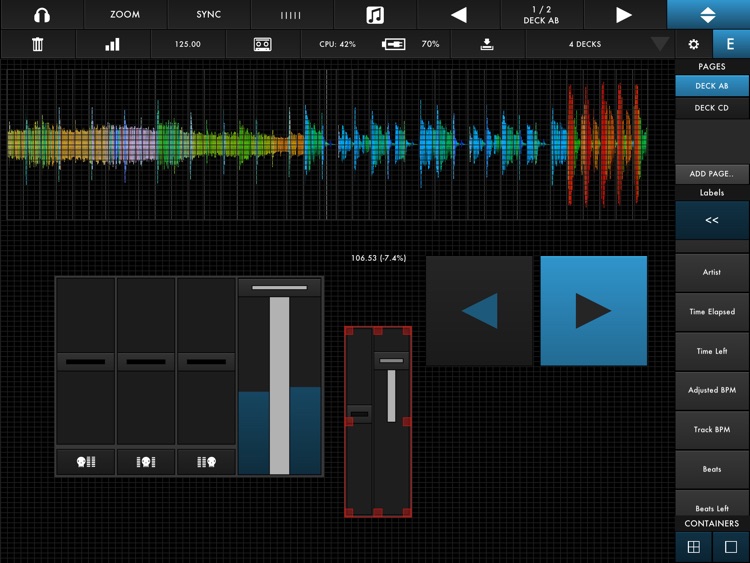Tap the headphones cue icon
Viewport: 750px width, 563px height.
41,15
